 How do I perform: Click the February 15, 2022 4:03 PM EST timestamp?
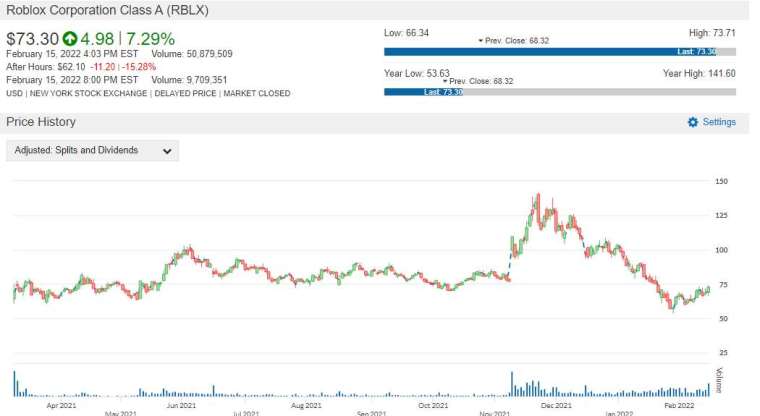pos(72,54)
